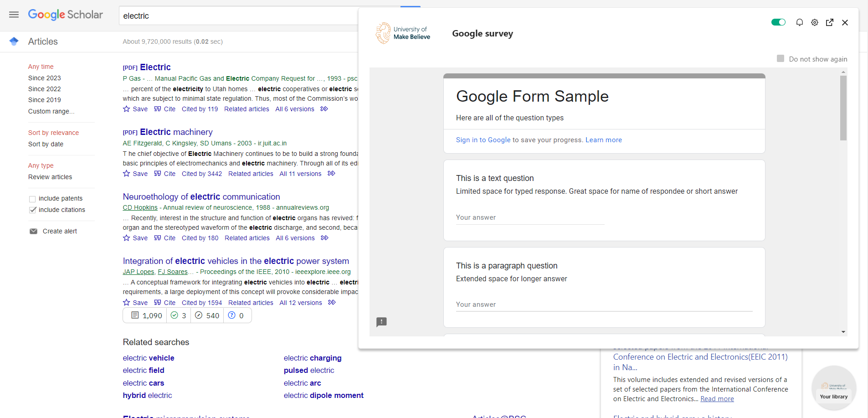The width and height of the screenshot is (868, 418).
Task: Open survey in new window icon
Action: [x=830, y=22]
